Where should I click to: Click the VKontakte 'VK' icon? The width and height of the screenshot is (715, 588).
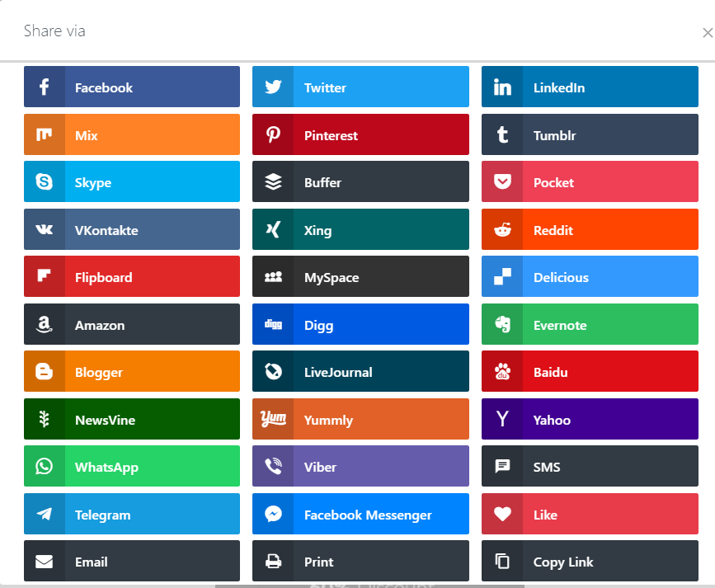tap(45, 229)
